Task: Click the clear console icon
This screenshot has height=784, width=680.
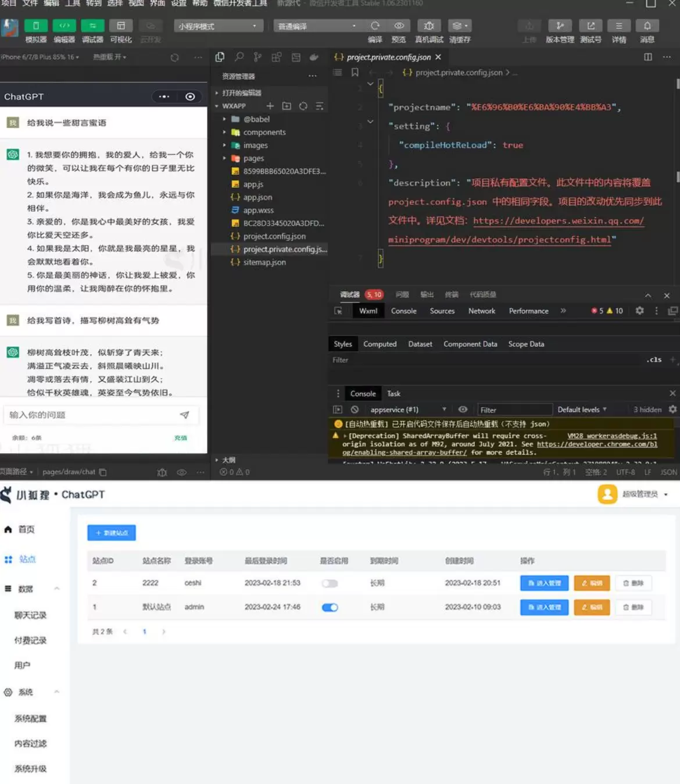Action: 355,409
